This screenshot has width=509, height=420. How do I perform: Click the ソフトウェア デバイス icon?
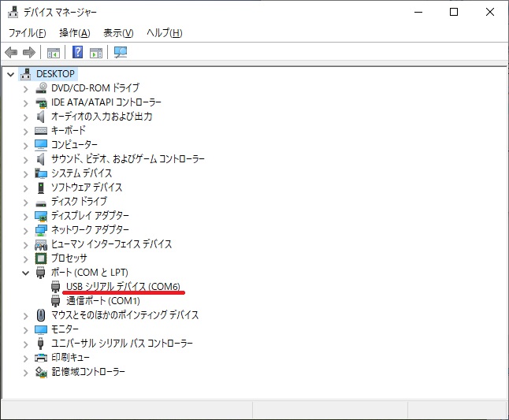click(x=41, y=188)
